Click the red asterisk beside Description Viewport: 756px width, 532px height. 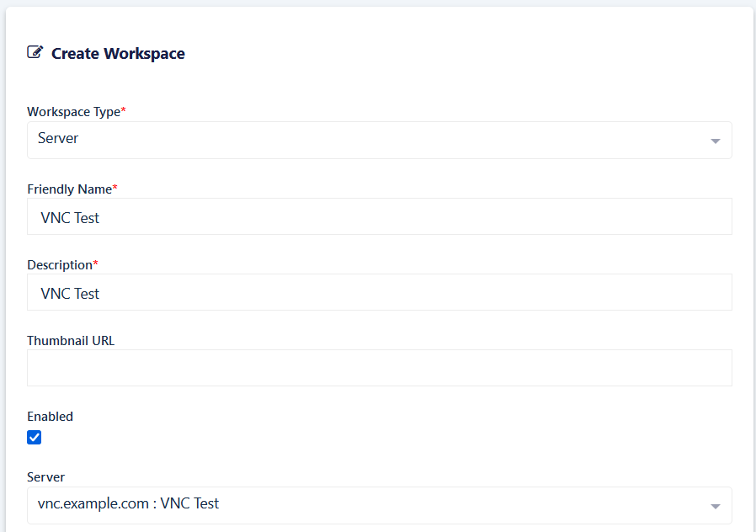95,264
